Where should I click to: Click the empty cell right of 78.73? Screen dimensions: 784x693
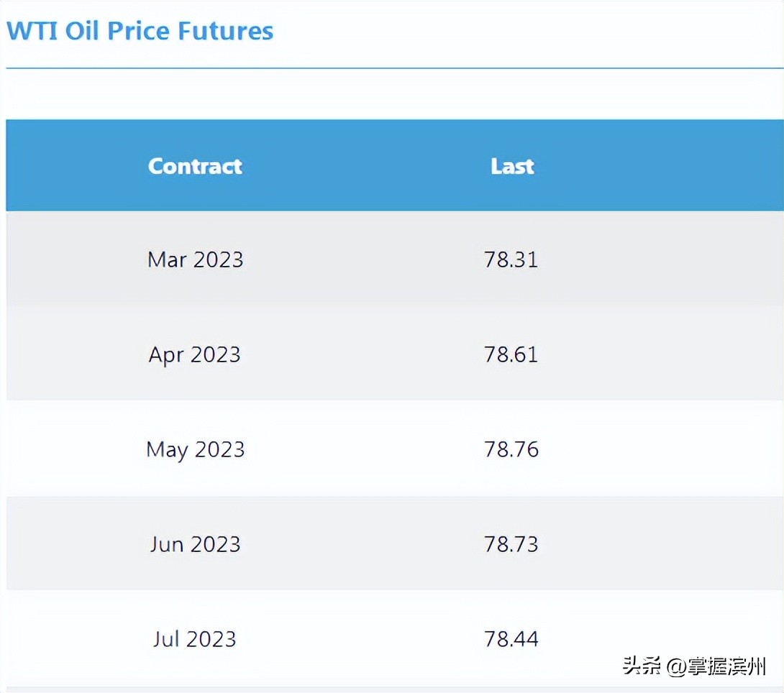(683, 544)
